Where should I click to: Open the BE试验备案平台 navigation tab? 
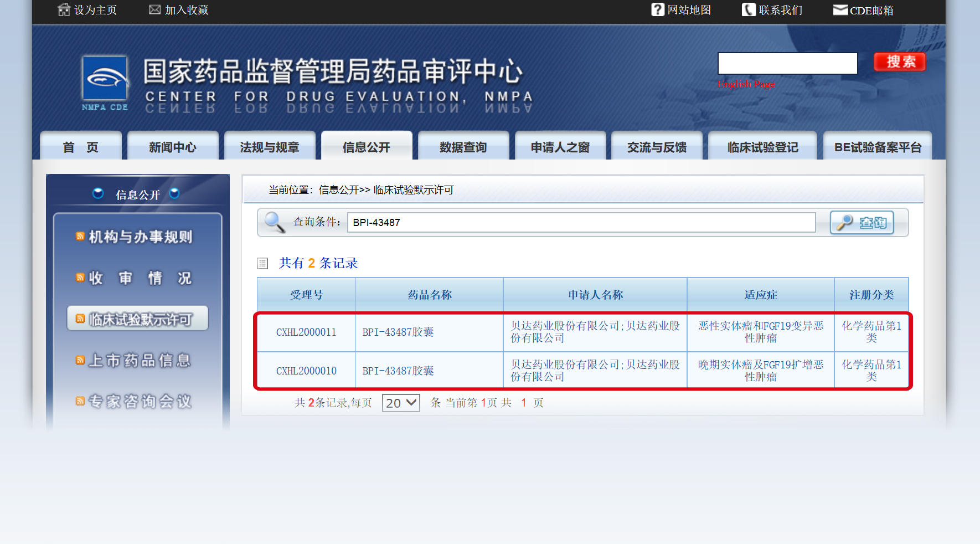pos(878,146)
